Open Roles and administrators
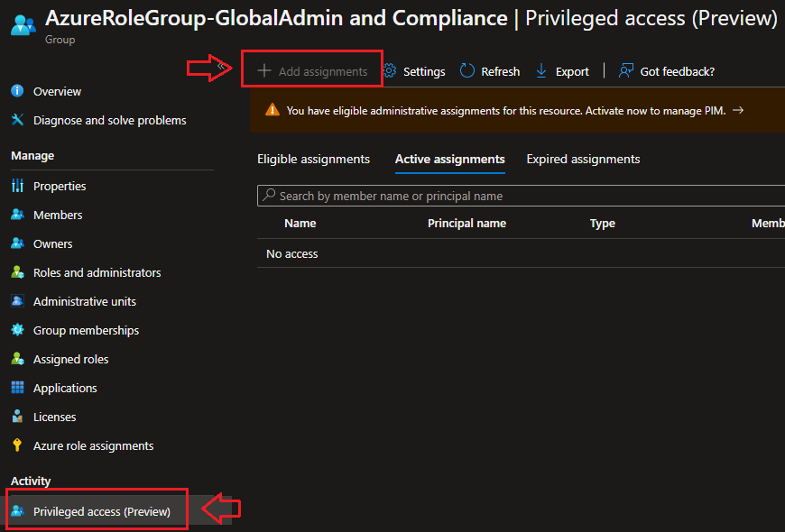 point(97,272)
